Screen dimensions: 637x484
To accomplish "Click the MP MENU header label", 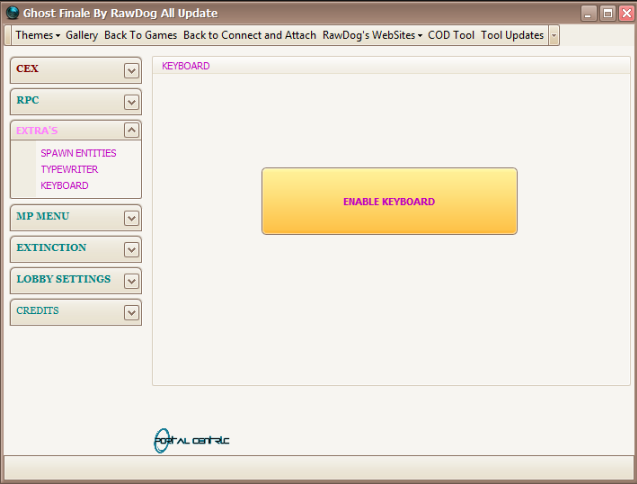I will click(x=43, y=216).
